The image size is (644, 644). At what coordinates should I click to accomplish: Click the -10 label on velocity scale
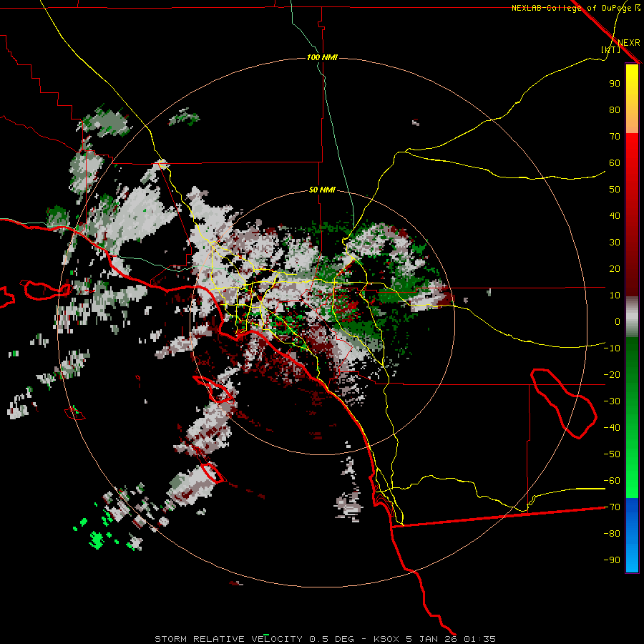(612, 348)
